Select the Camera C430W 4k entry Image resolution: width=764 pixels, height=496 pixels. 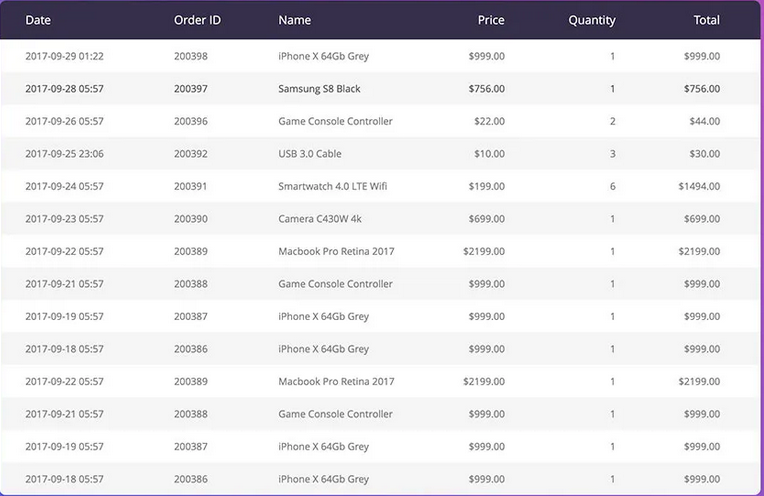coord(320,219)
